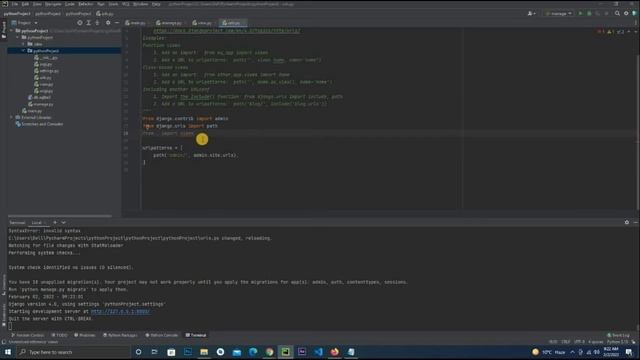Click the Project vertical side tab

click(4, 31)
